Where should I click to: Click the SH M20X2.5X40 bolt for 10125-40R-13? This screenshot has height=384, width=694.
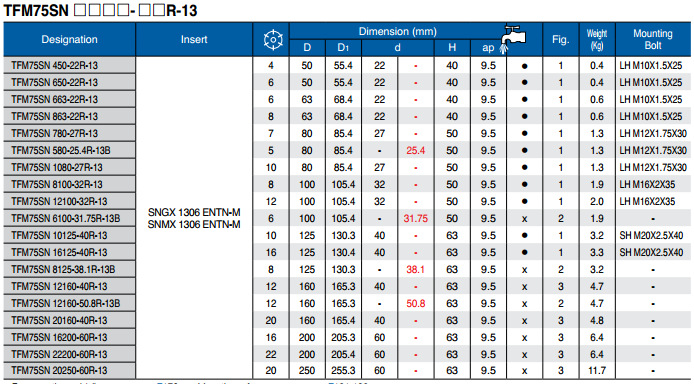pyautogui.click(x=651, y=235)
